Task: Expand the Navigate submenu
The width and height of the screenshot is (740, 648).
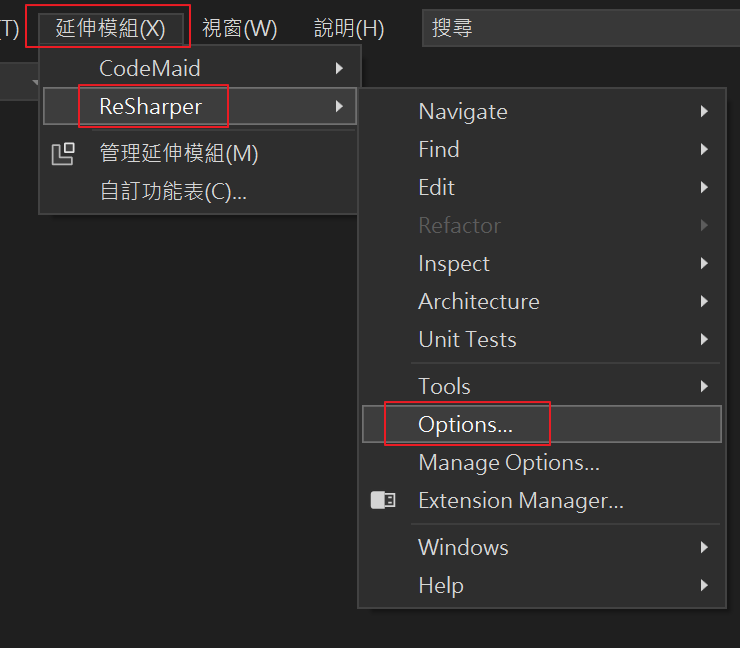Action: tap(542, 112)
